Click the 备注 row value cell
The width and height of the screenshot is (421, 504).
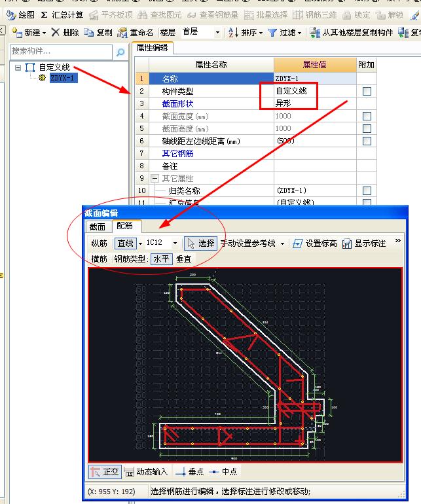[x=315, y=166]
